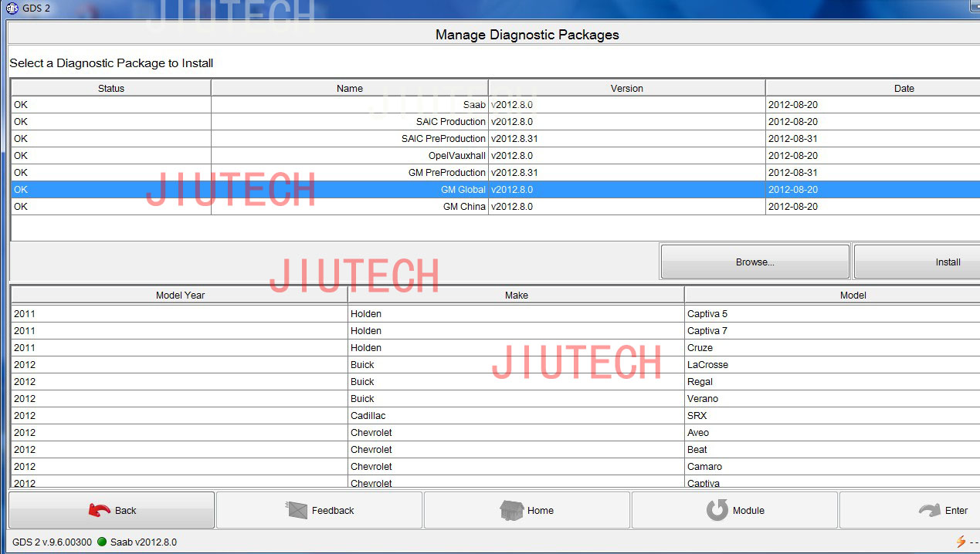Open the Browse... file dialog
980x554 pixels.
(x=755, y=262)
